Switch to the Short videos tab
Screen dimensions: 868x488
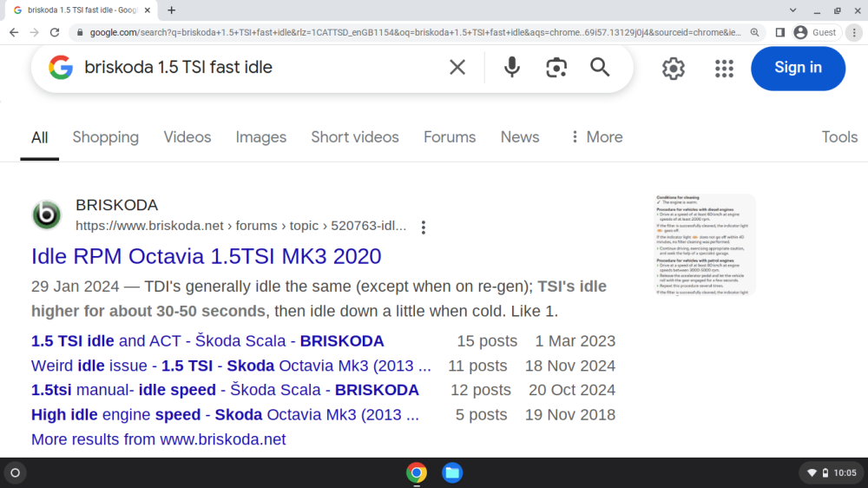click(355, 137)
